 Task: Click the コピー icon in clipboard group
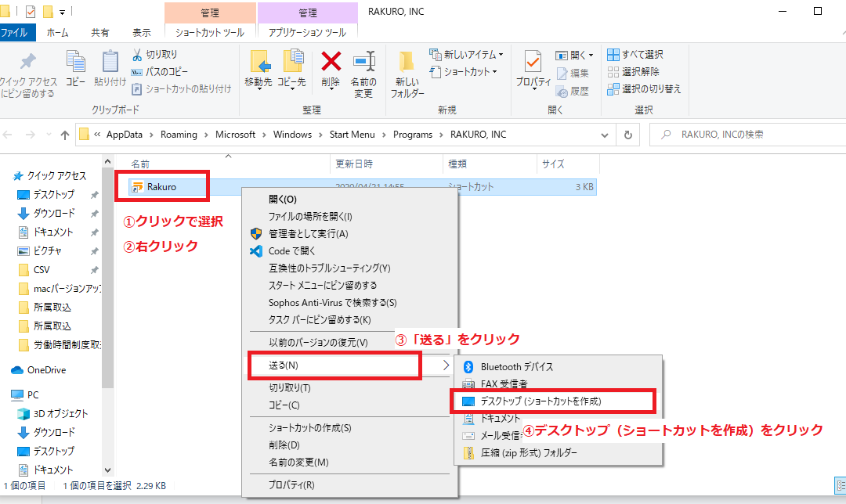click(75, 62)
